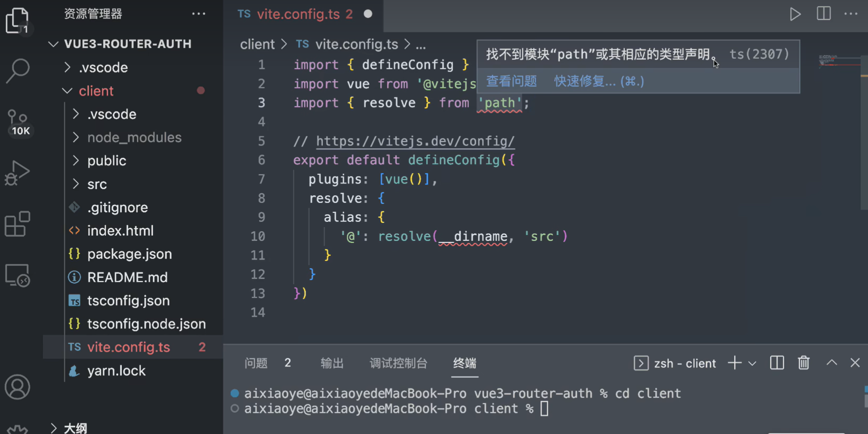868x434 pixels.
Task: Click vite.config.ts in the breadcrumb
Action: click(x=357, y=44)
